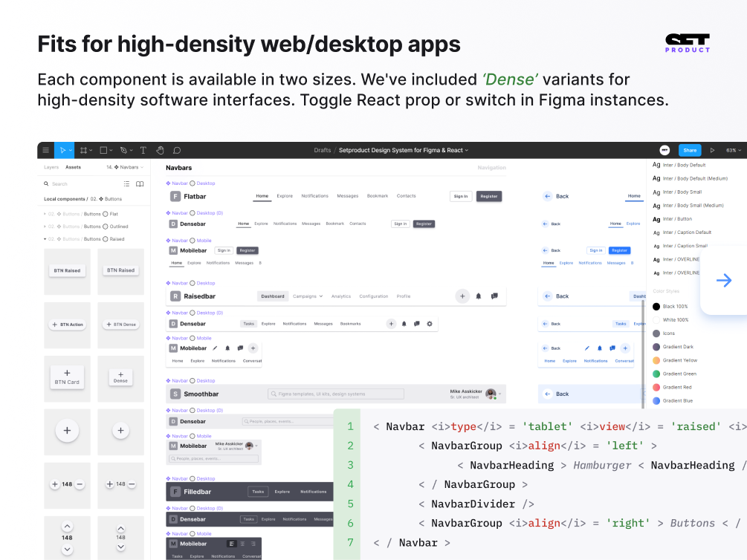Screen dimensions: 747x560
Task: Click the chat icon in Raisedbar
Action: tap(494, 296)
